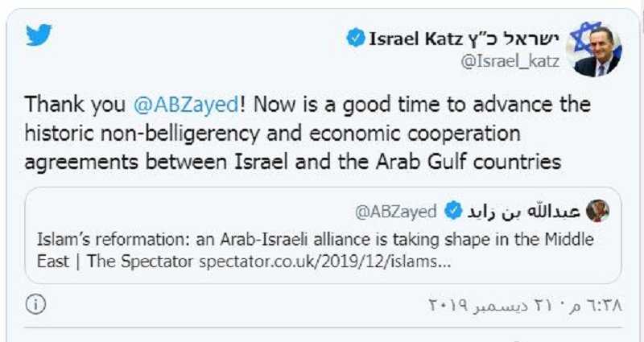Select the Hebrew name ישראל כ"ץ
Screen dimensions: 644x342
[x=520, y=39]
